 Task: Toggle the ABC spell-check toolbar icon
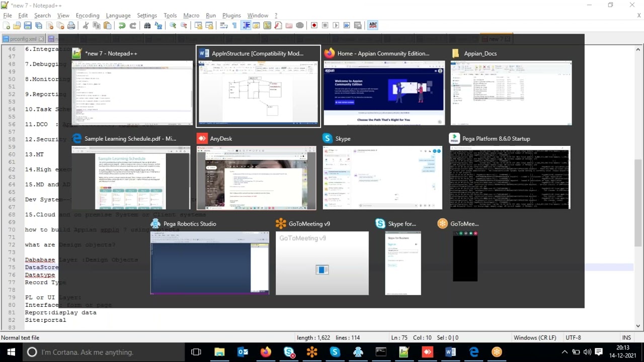pos(373,25)
